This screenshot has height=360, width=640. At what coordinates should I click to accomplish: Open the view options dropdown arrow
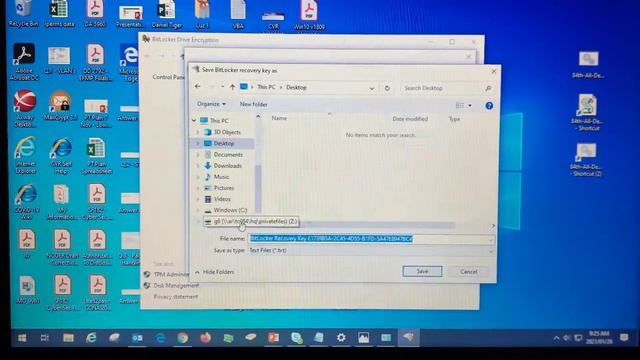click(x=470, y=106)
